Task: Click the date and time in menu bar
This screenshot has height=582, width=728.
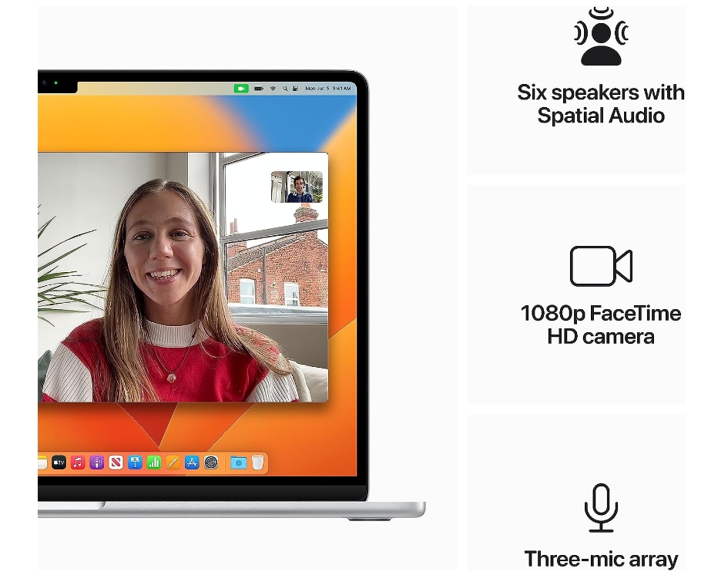Action: 327,89
